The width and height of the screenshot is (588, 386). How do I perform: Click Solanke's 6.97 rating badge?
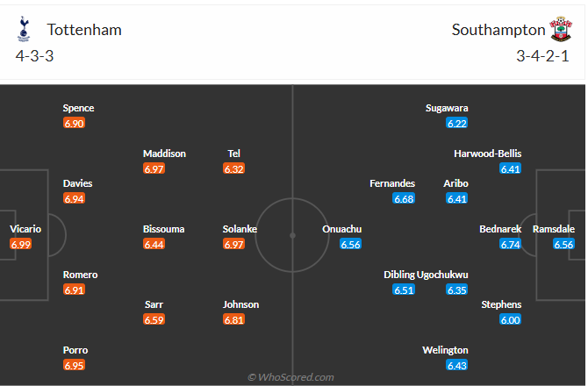coord(233,244)
